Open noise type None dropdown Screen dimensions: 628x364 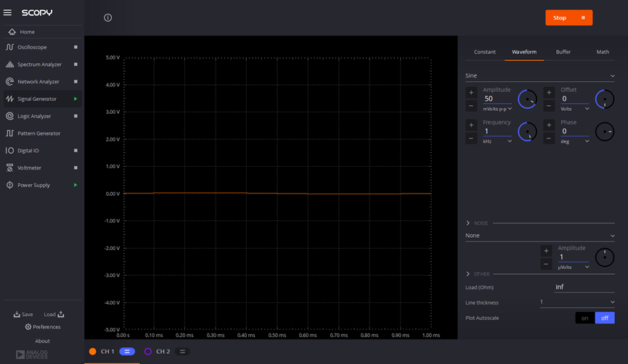tap(539, 236)
